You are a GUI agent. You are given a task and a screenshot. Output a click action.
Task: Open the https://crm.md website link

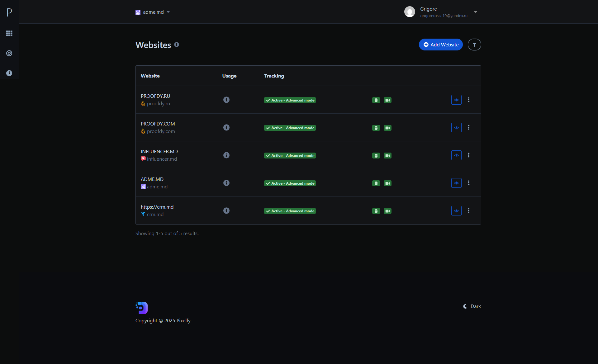click(x=157, y=207)
